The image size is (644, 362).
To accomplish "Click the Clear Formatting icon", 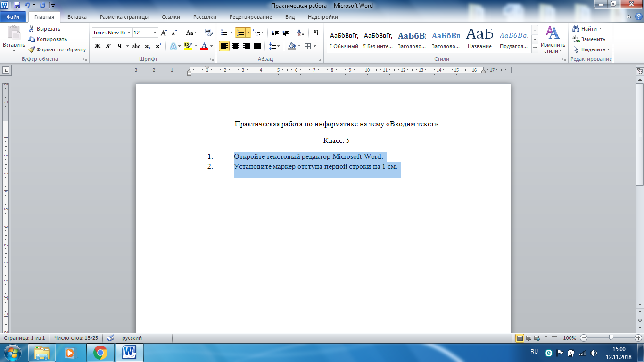I will point(209,33).
